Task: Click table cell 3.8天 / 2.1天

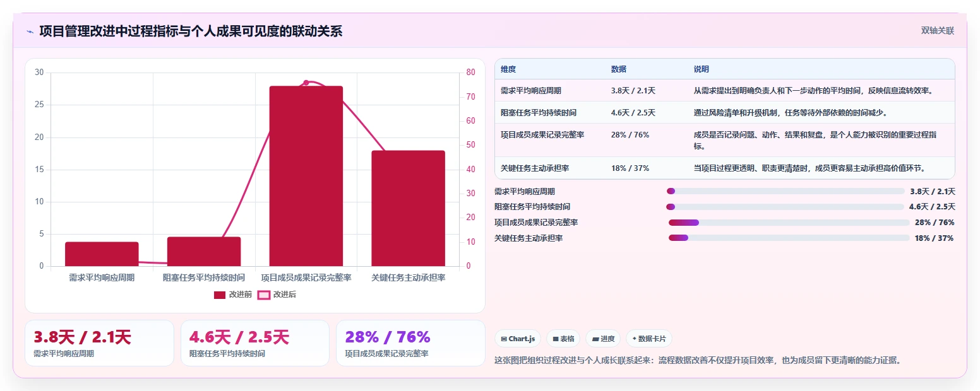Action: pyautogui.click(x=633, y=91)
